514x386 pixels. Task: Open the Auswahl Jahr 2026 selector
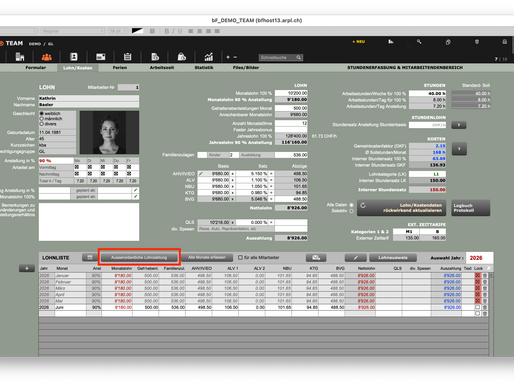(479, 258)
